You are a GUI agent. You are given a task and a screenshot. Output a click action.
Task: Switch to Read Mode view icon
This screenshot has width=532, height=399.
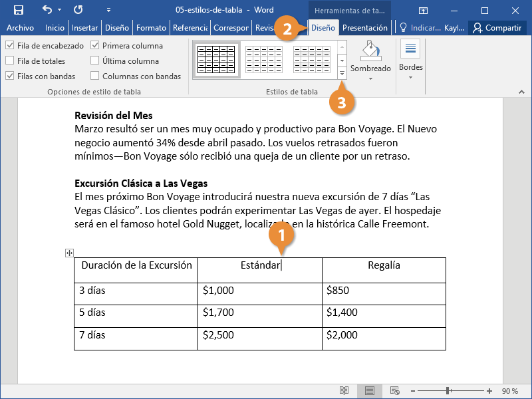click(x=344, y=391)
